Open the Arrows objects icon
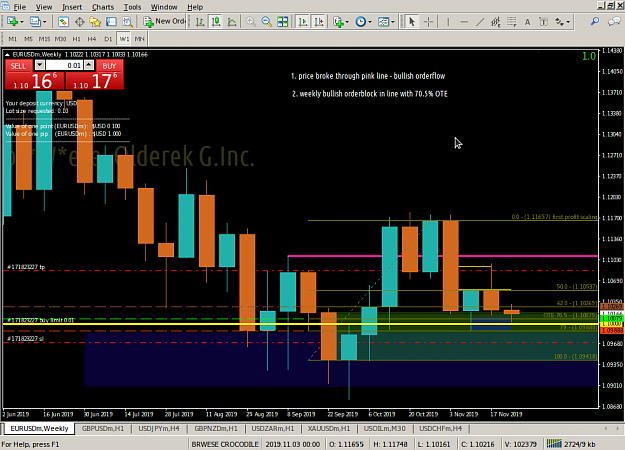Screen dimensions: 625x450 click(x=560, y=22)
